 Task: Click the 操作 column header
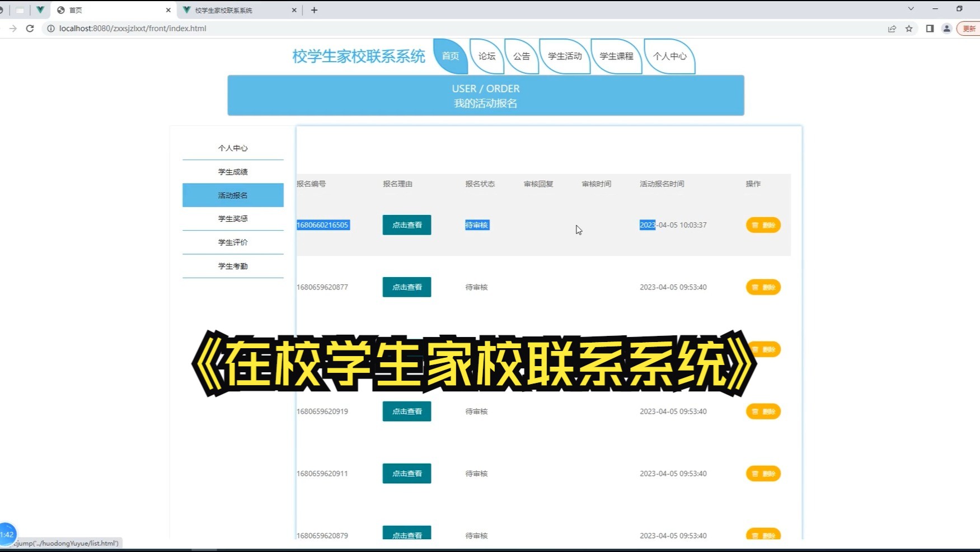753,184
